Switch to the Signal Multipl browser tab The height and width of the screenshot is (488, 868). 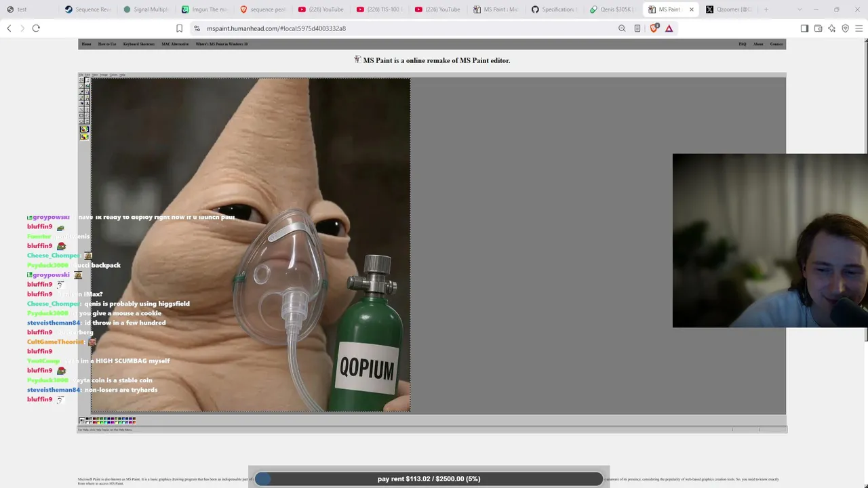(146, 9)
